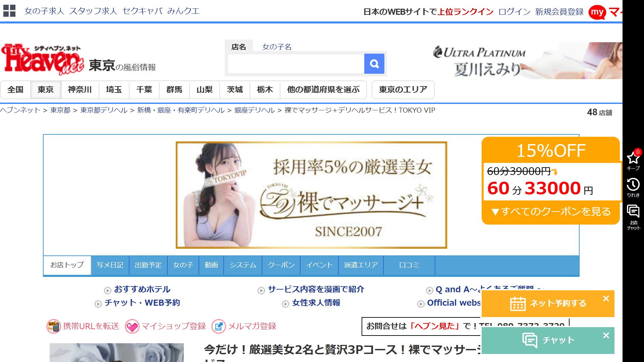Select the イベント tab

coord(319,265)
